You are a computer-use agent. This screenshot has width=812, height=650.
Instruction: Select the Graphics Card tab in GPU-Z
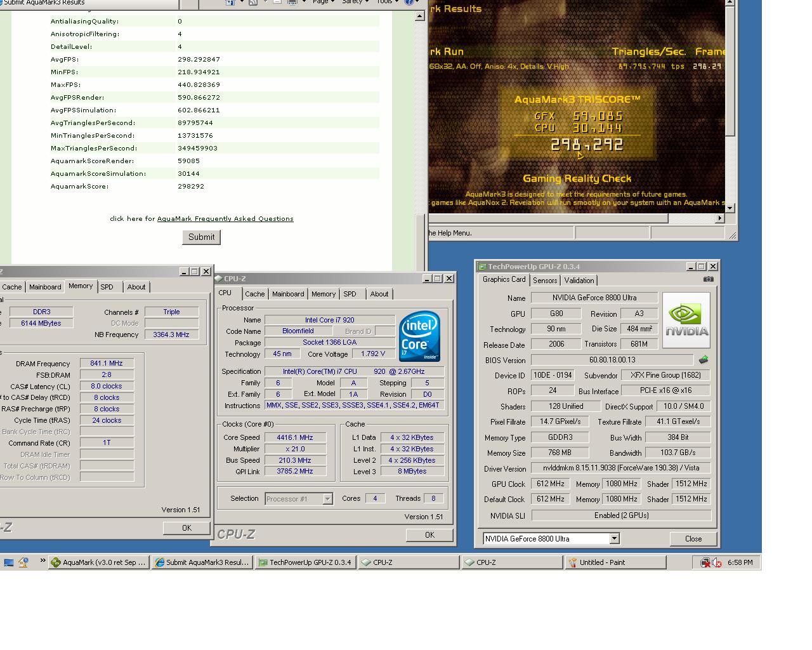[504, 279]
